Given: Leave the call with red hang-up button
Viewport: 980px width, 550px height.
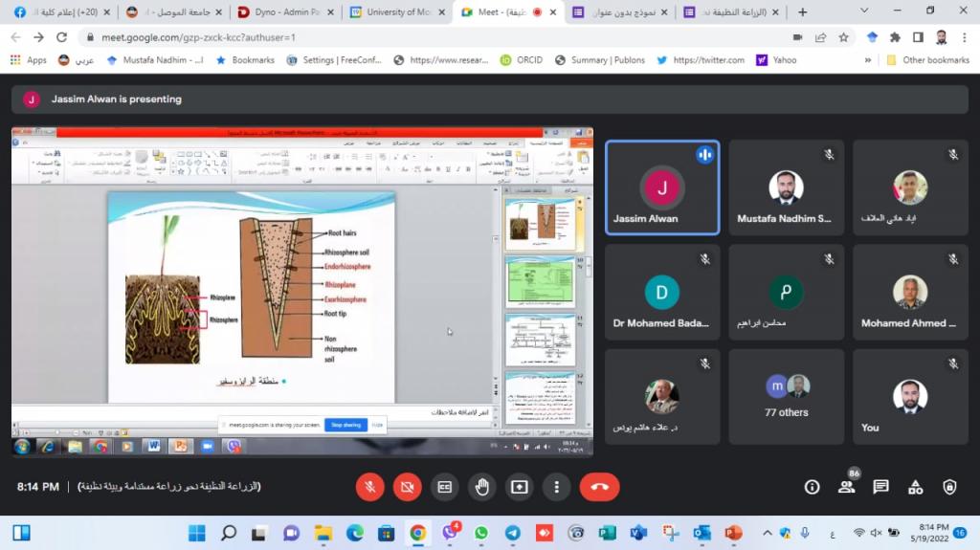Looking at the screenshot, I should click(x=599, y=487).
